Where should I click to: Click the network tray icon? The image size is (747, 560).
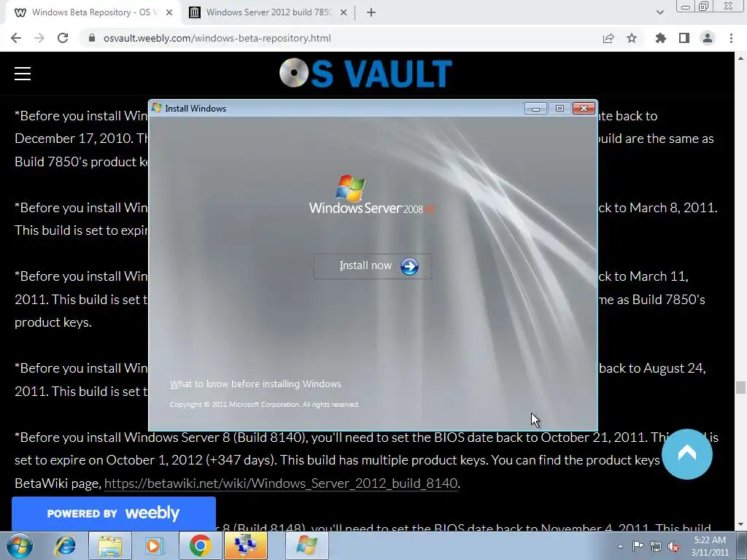tap(656, 546)
